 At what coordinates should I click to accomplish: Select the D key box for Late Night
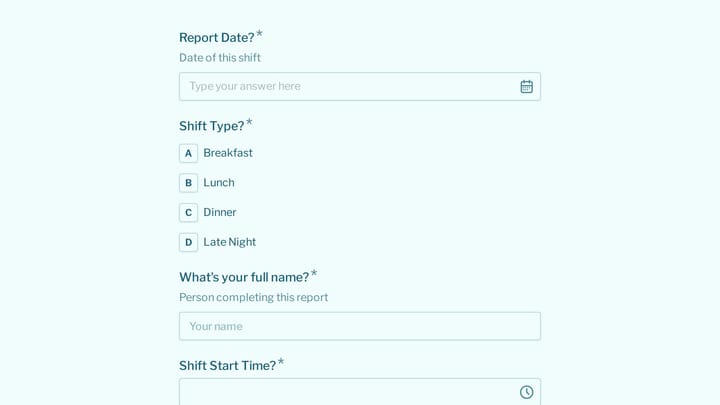[188, 242]
